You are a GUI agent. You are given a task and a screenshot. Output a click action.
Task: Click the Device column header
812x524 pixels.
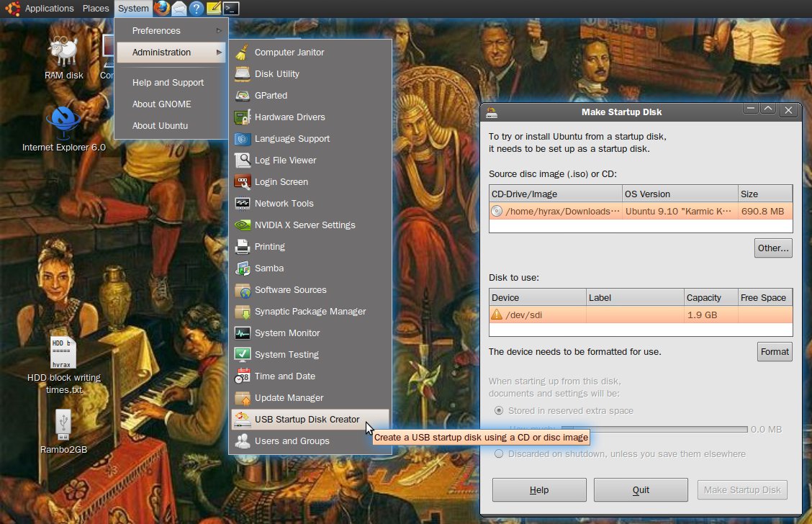click(x=538, y=298)
